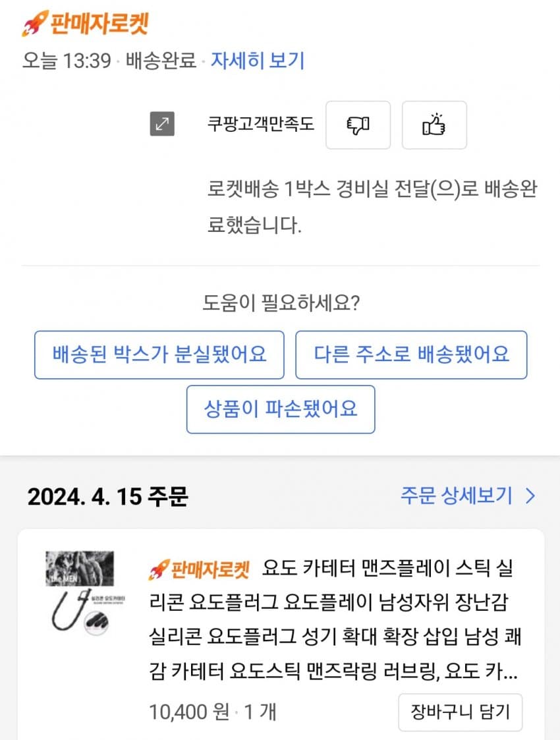
Task: Tap the thumbs-up satisfaction icon
Action: tap(434, 125)
